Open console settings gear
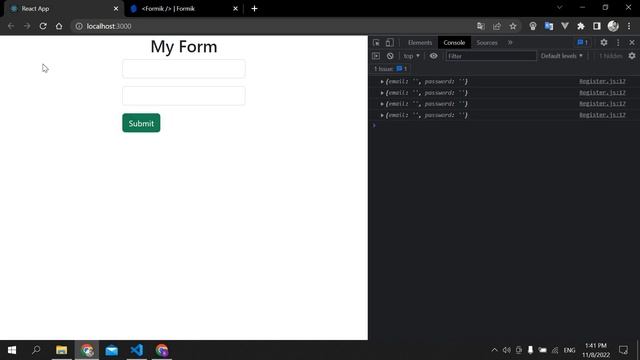 coord(632,56)
